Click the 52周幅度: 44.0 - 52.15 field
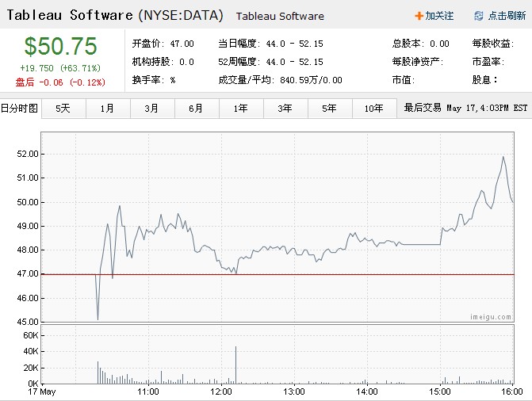Image resolution: width=532 pixels, height=401 pixels. (270, 62)
